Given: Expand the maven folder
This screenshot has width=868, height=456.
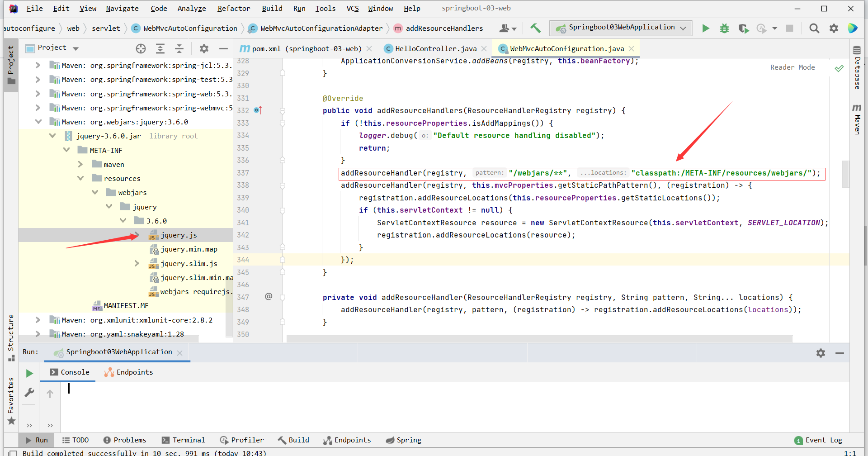Looking at the screenshot, I should click(x=80, y=164).
